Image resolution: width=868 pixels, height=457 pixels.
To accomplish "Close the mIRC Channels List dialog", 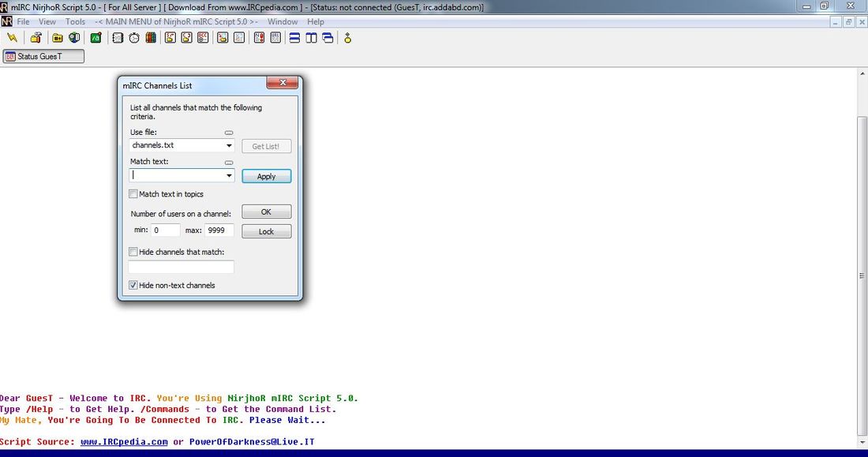I will [x=282, y=83].
